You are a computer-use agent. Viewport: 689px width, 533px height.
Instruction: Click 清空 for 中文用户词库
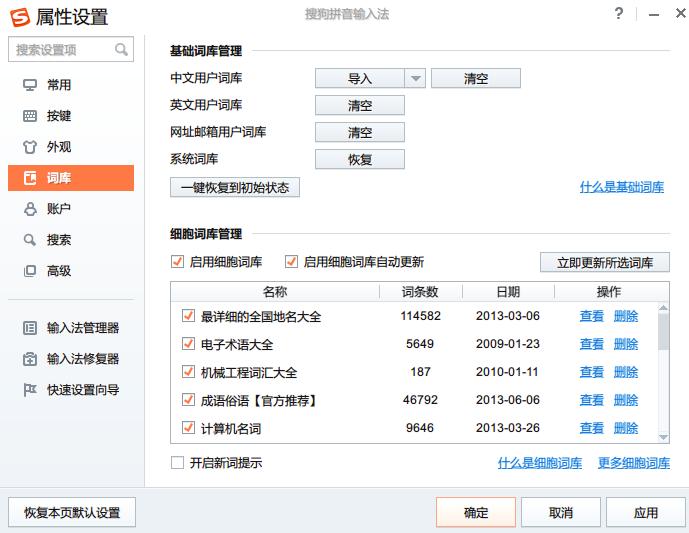click(x=476, y=78)
